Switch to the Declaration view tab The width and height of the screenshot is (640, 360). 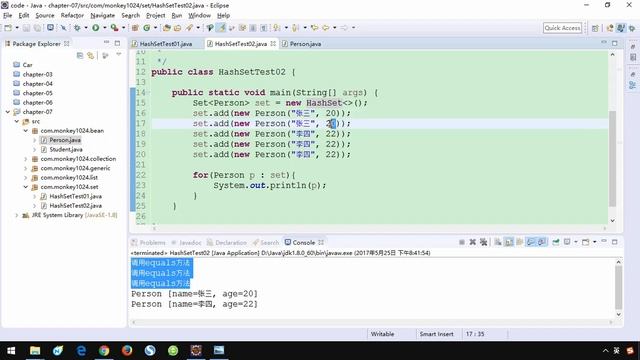(227, 242)
